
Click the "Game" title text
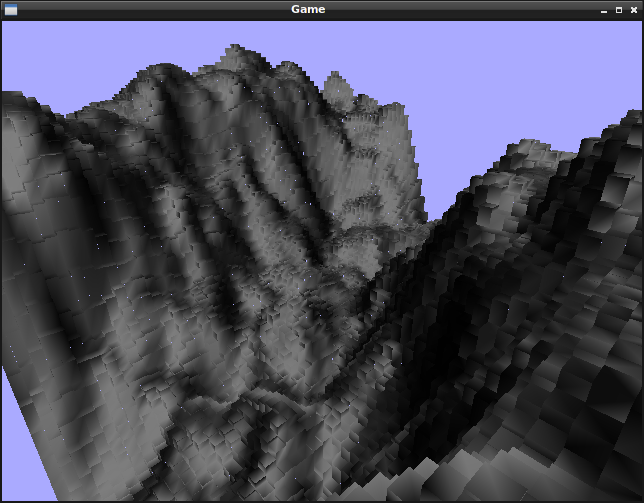tap(308, 9)
